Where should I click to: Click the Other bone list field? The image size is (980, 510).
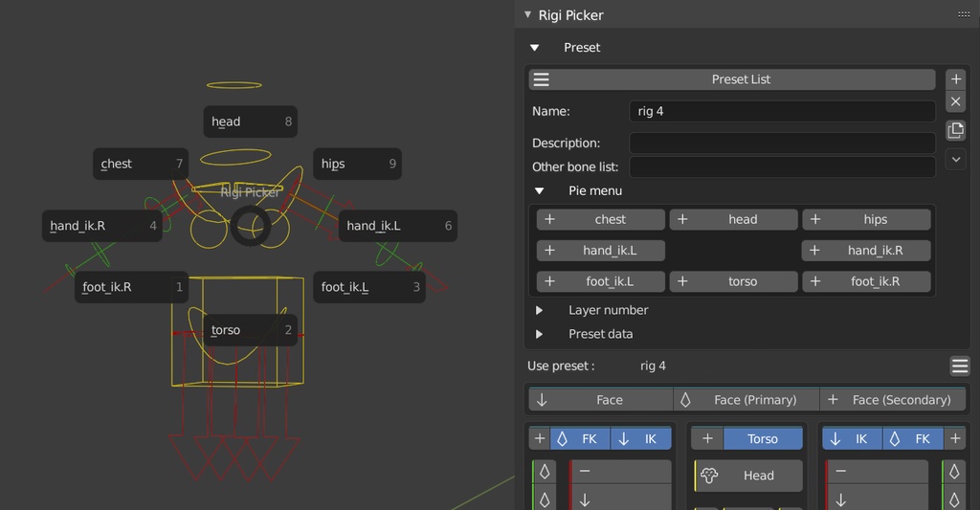[782, 166]
